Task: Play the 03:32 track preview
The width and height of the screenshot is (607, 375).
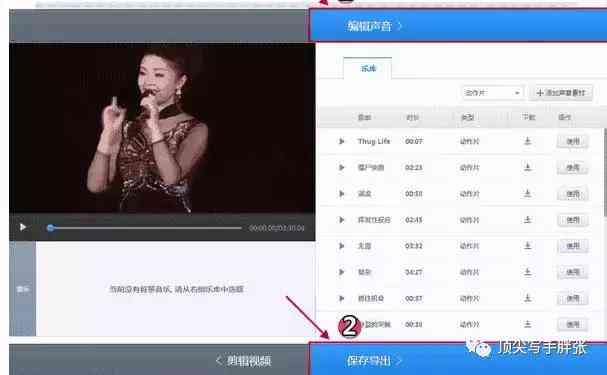Action: [341, 246]
